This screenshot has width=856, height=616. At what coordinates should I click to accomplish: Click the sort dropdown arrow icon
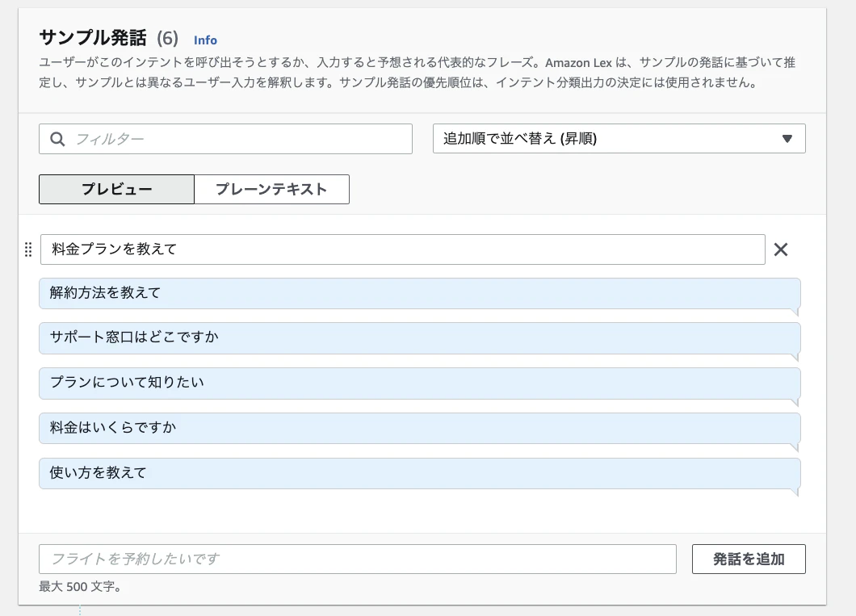click(x=787, y=139)
